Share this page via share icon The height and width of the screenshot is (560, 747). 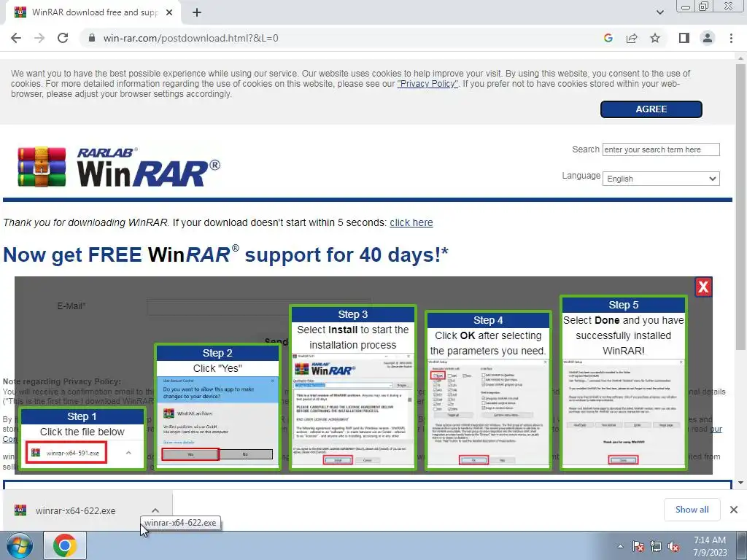coord(632,38)
